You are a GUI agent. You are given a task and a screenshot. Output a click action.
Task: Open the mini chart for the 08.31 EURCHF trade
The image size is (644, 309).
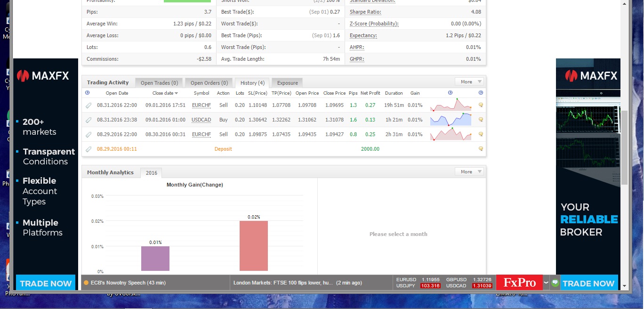click(451, 105)
